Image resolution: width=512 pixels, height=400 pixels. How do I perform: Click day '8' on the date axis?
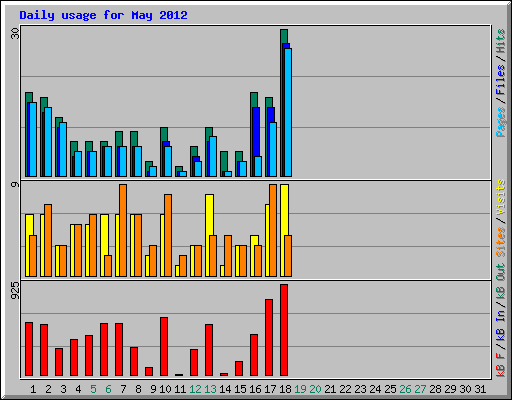138,389
